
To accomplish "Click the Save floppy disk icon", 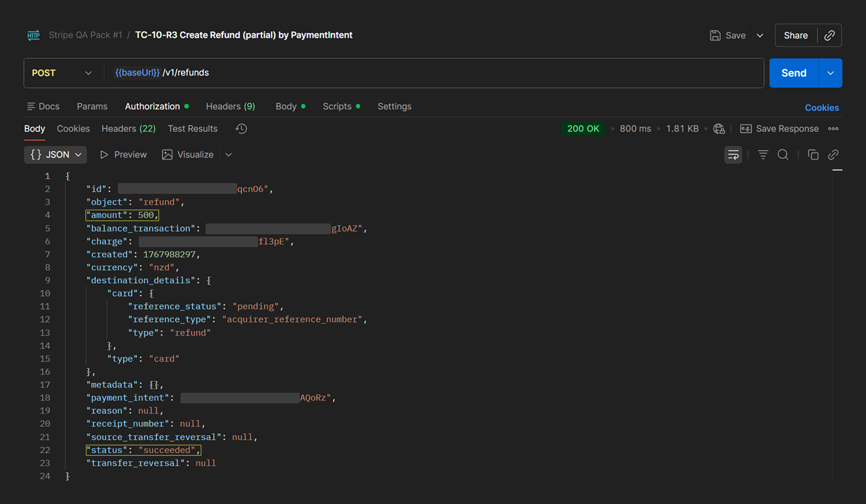I will tap(715, 35).
